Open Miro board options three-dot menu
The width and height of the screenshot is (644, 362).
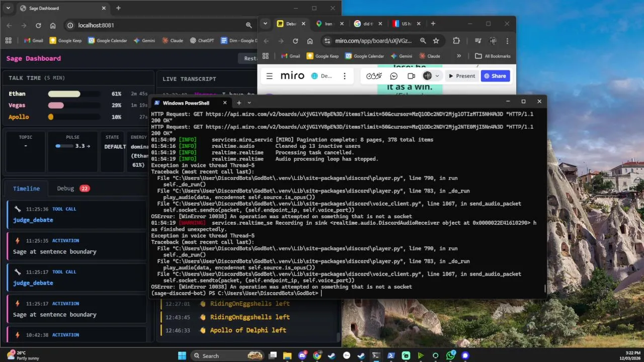coord(345,76)
